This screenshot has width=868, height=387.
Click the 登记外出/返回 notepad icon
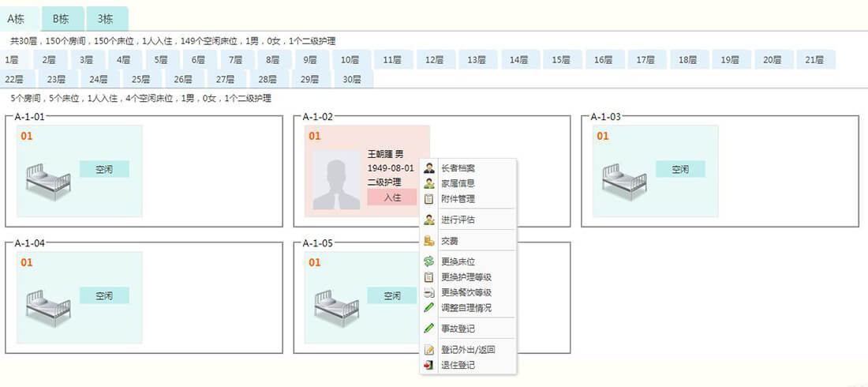[429, 350]
